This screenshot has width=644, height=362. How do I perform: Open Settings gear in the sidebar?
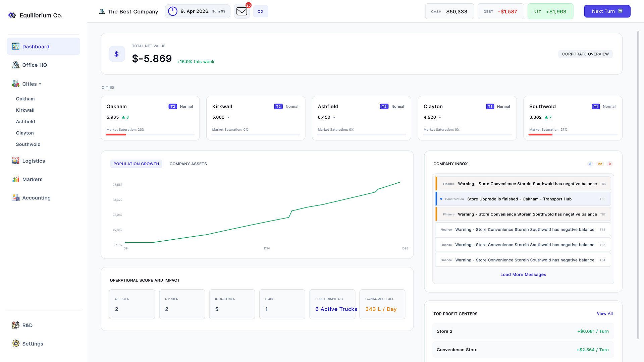[x=16, y=344]
